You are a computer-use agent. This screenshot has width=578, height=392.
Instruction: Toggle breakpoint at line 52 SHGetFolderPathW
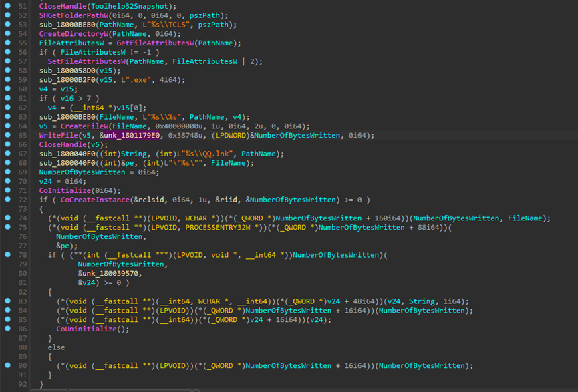coord(7,15)
